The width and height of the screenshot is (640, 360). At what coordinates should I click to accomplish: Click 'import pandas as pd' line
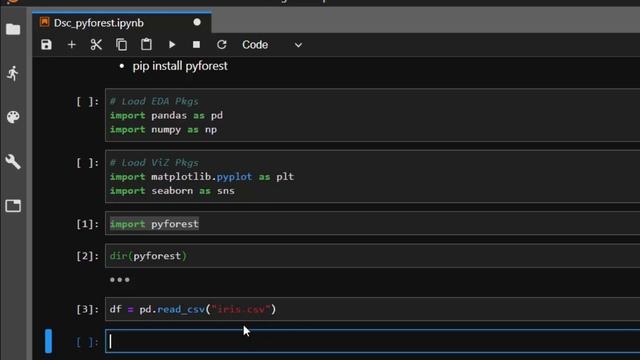click(166, 116)
